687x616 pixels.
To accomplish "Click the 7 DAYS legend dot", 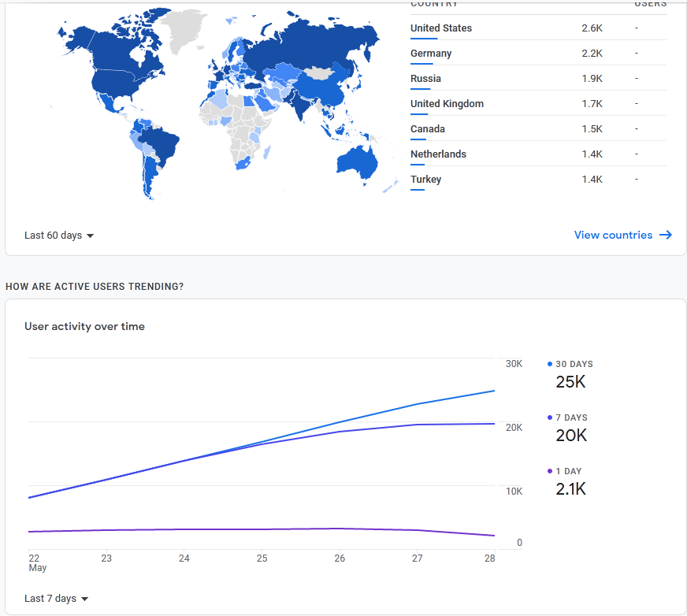I will pyautogui.click(x=549, y=417).
